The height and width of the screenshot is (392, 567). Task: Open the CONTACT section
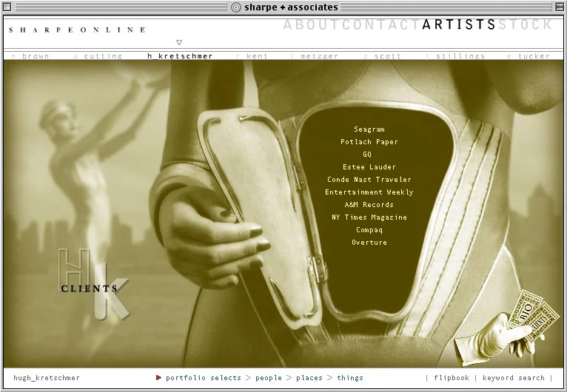[x=382, y=24]
